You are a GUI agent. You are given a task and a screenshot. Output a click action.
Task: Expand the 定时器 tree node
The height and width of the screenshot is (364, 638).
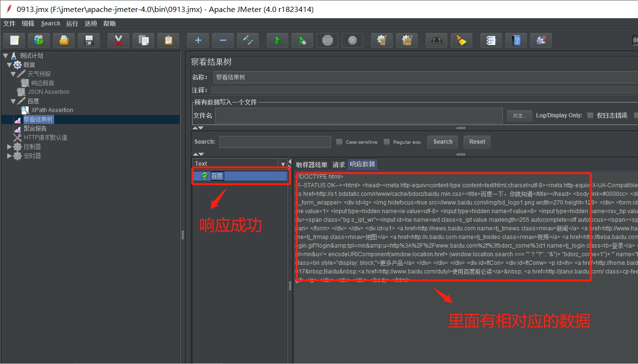pyautogui.click(x=10, y=156)
